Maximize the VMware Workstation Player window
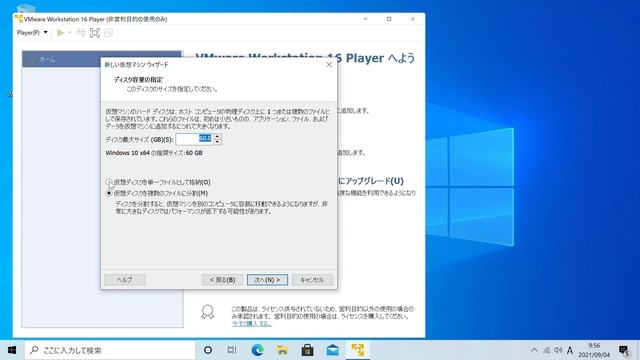This screenshot has height=360, width=640. click(x=389, y=19)
